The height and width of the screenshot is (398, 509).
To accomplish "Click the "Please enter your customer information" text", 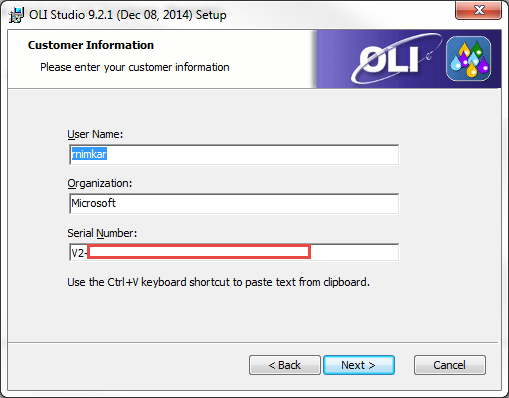I will click(135, 67).
